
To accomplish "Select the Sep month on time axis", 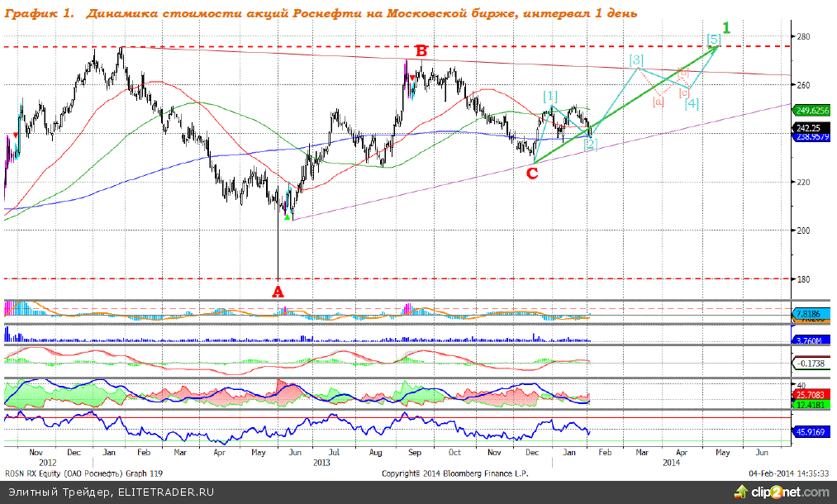I will pyautogui.click(x=414, y=453).
